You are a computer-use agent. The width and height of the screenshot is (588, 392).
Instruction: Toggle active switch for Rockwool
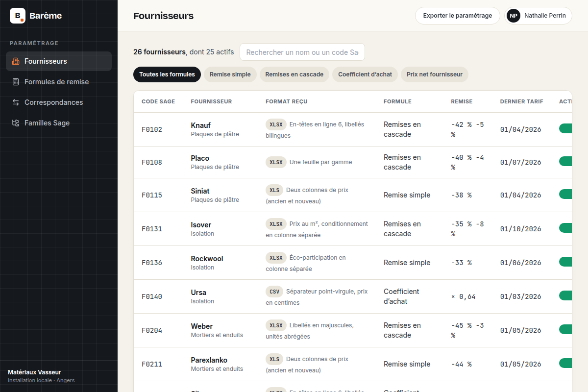coord(565,262)
